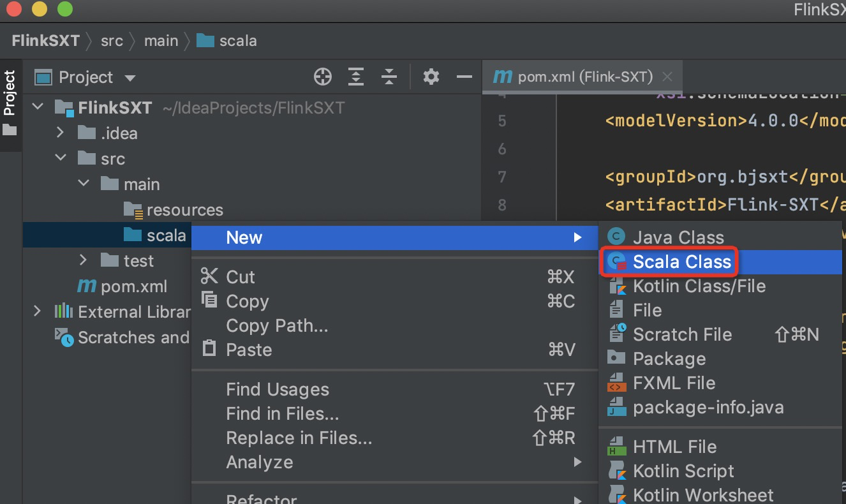Click the Collapse All icon in Project toolbar
The height and width of the screenshot is (504, 846).
[389, 77]
